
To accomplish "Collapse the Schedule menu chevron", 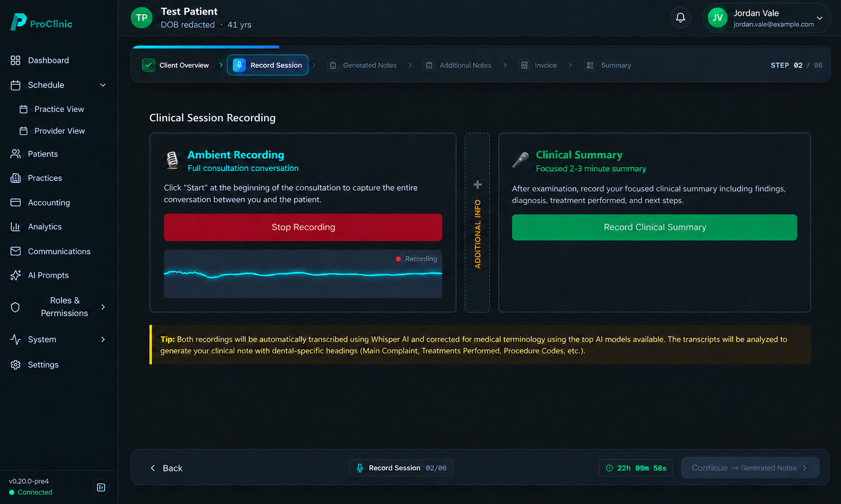I will (103, 85).
